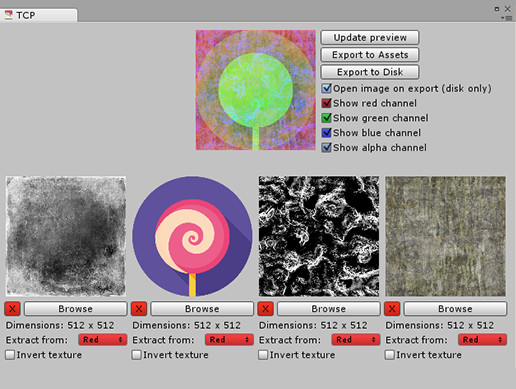Remove the grunge grayscale texture with red X
The width and height of the screenshot is (516, 389).
point(13,309)
